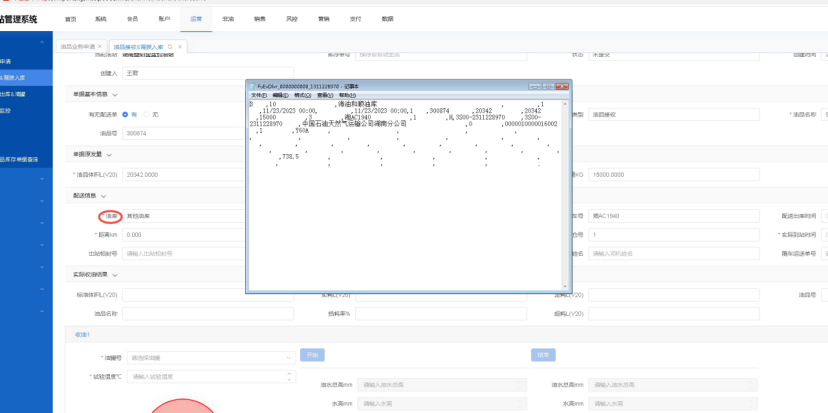Screen dimensions: 828x413
Task: Click Notepad window title icon
Action: pyautogui.click(x=252, y=87)
